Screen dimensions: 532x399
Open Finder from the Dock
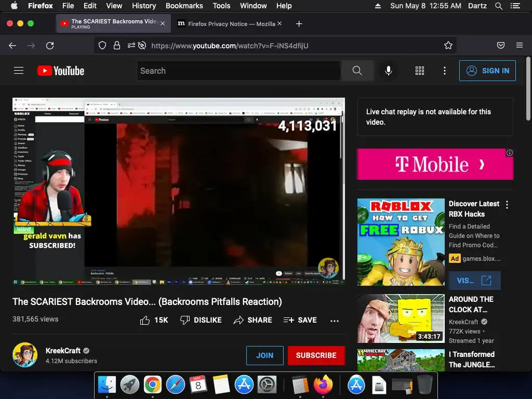click(x=107, y=385)
